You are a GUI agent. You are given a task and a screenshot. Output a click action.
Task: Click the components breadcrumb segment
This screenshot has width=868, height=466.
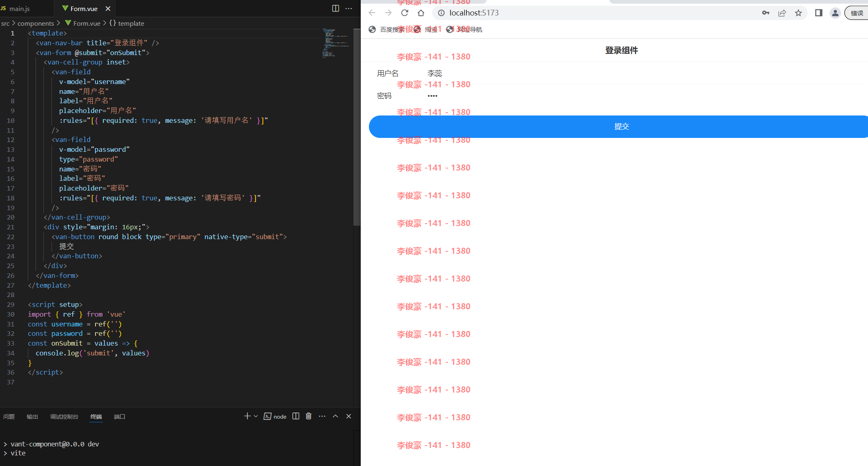tap(36, 23)
